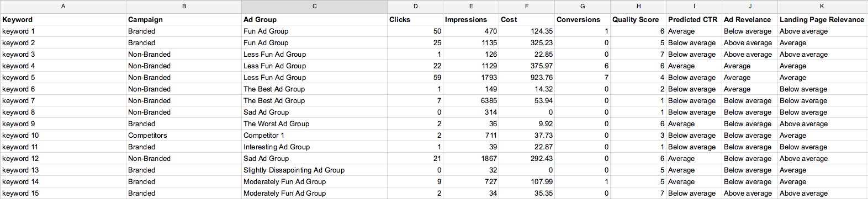Select keyword 12's 'Sad Ad Group' cell
868x199 pixels.
coord(314,158)
